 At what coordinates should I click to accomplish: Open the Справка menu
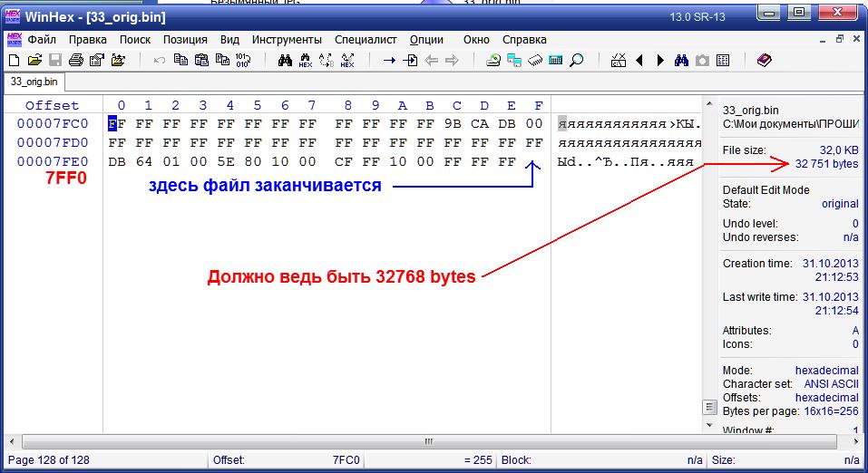tap(524, 40)
